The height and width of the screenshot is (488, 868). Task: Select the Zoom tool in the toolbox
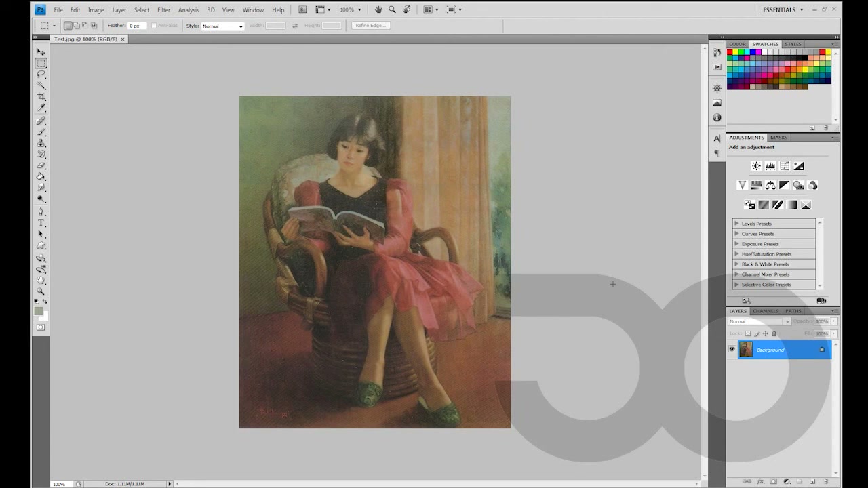point(41,291)
